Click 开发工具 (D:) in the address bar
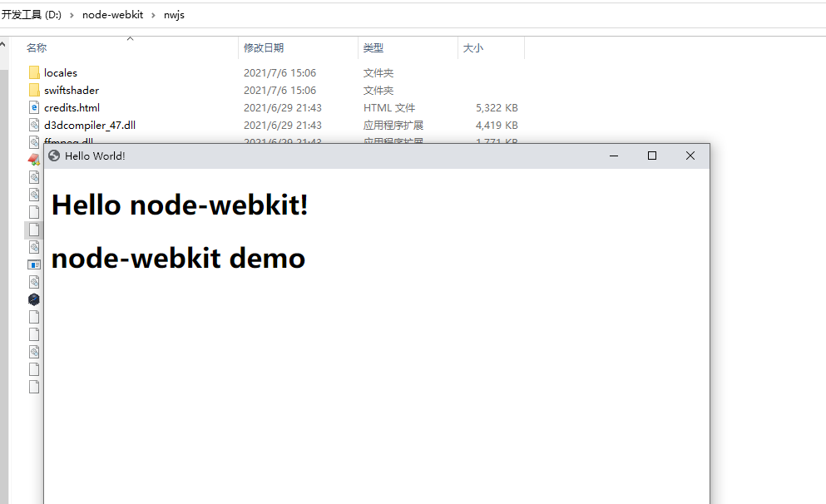 (x=33, y=14)
